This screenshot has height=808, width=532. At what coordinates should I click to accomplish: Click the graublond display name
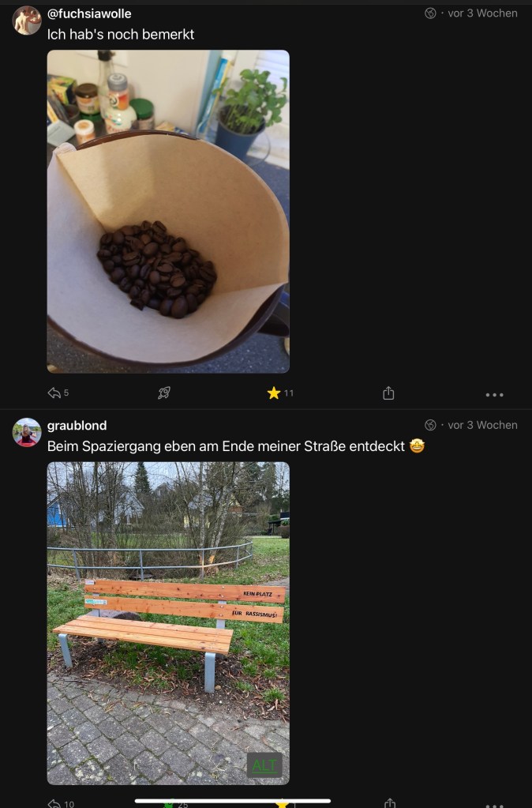click(77, 425)
